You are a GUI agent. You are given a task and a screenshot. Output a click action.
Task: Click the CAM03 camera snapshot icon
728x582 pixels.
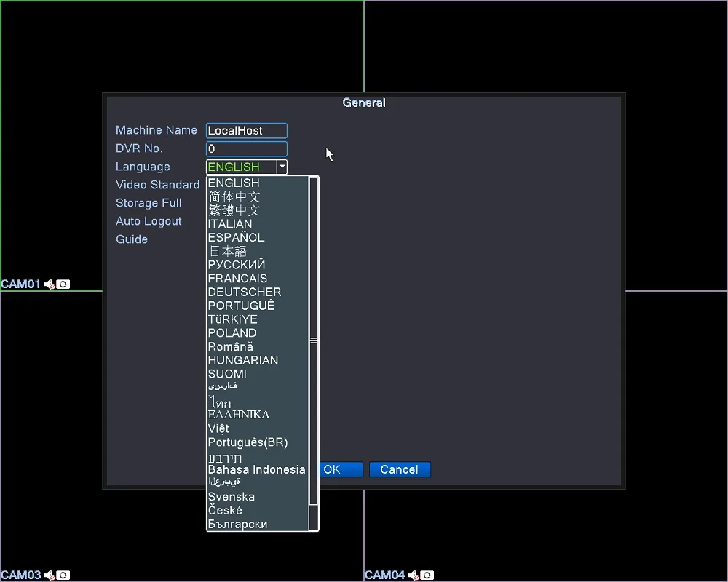tap(63, 575)
